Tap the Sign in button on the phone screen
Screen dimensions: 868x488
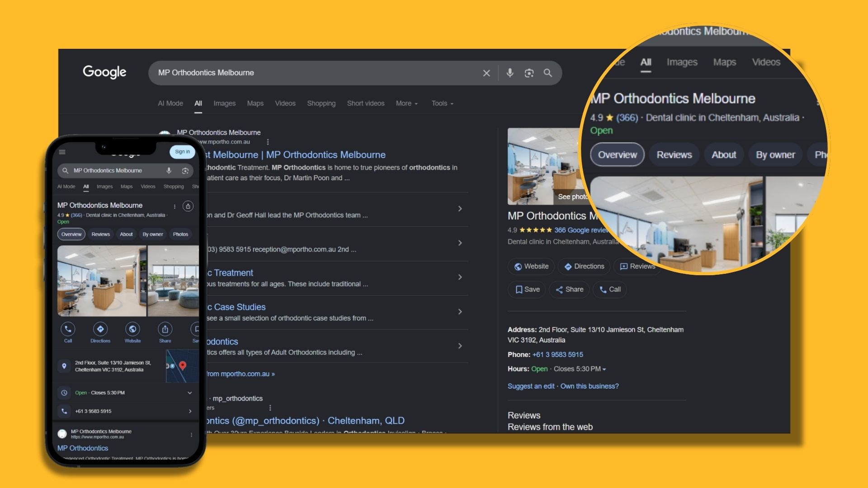(182, 152)
